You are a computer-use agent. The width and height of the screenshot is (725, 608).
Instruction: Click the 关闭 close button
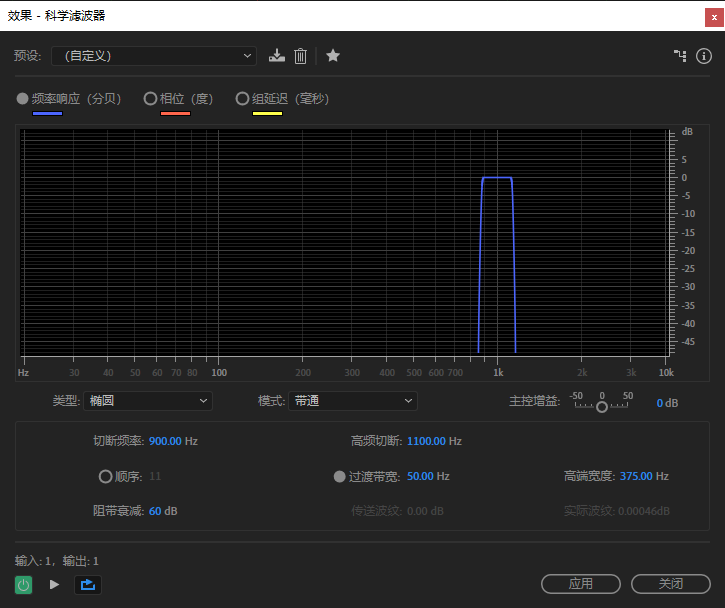click(671, 583)
